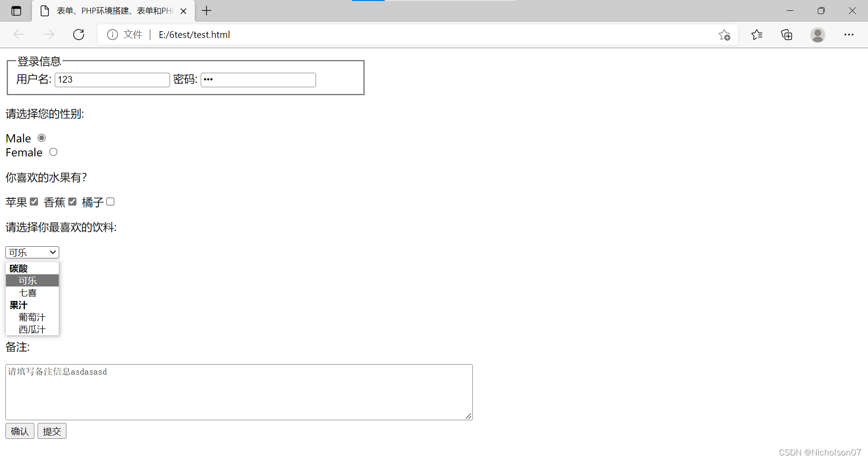Open Collections panel
Image resolution: width=868 pixels, height=460 pixels.
(x=787, y=35)
